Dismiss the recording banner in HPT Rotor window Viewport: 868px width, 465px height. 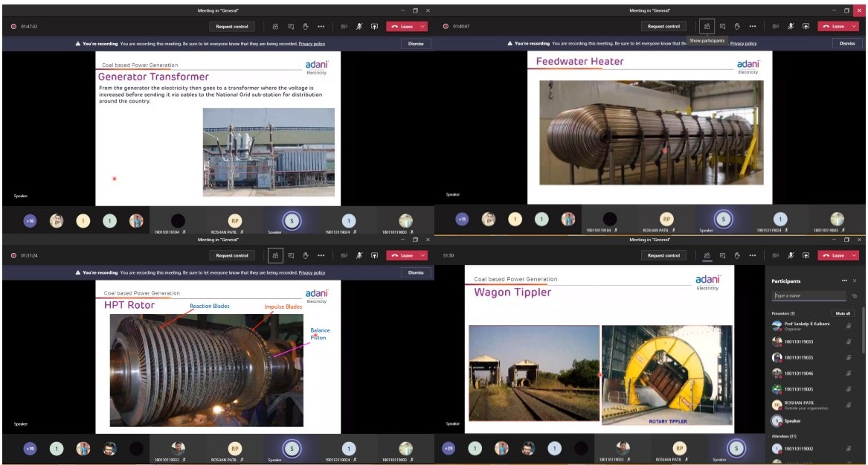click(x=416, y=272)
